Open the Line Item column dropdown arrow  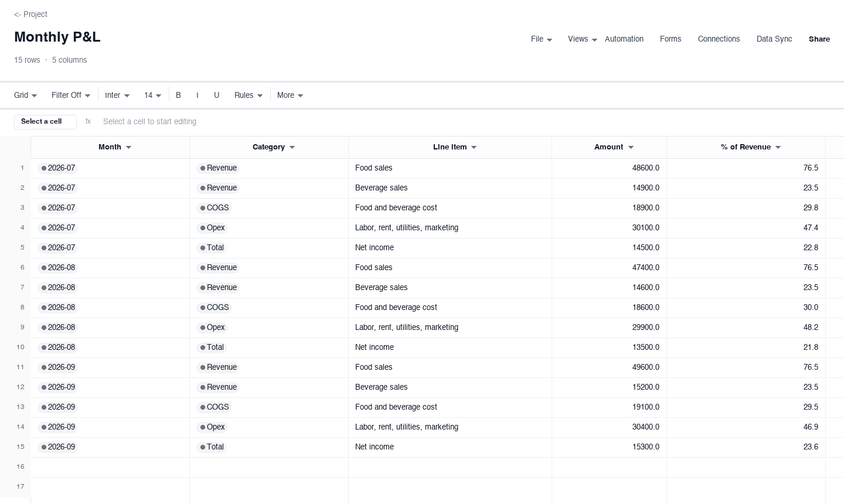point(474,147)
